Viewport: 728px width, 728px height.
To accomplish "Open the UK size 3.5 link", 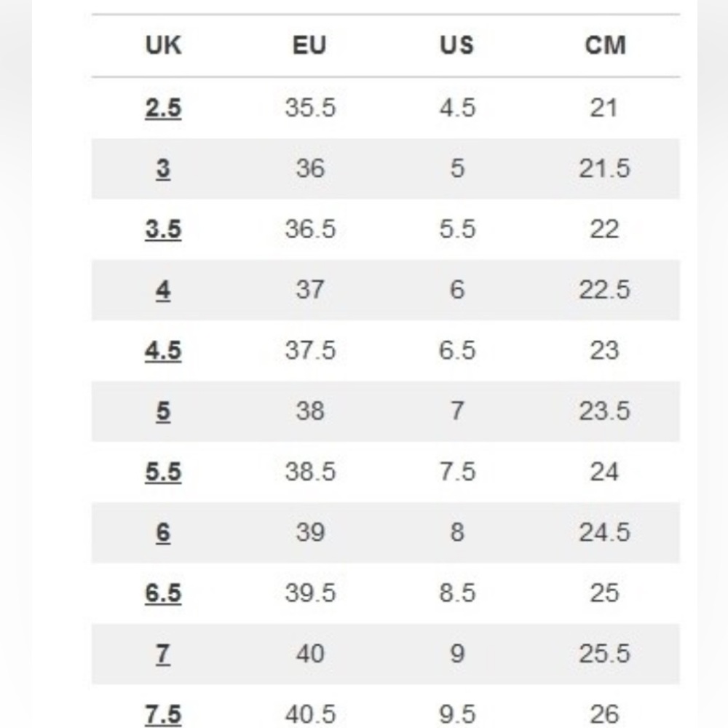I will pyautogui.click(x=163, y=229).
